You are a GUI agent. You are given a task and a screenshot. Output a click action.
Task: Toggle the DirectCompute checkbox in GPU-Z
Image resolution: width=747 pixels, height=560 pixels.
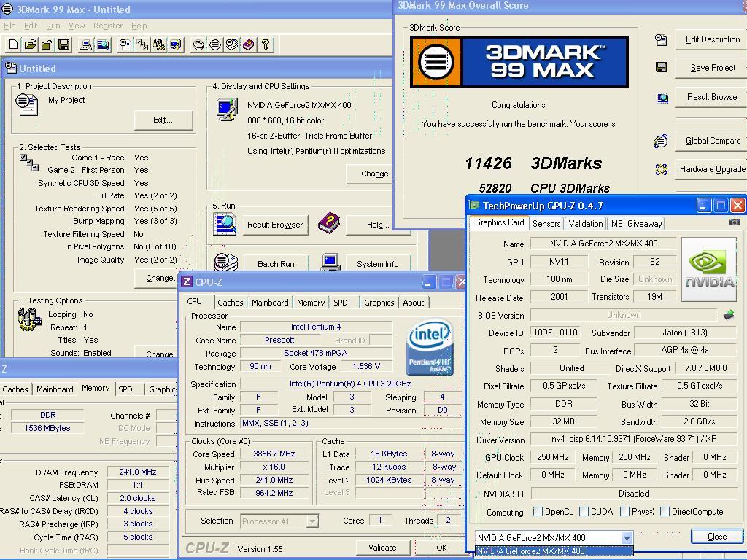[x=665, y=512]
